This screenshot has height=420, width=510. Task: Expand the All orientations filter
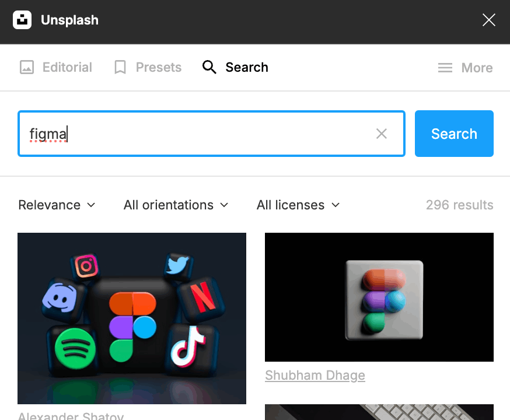(x=176, y=205)
